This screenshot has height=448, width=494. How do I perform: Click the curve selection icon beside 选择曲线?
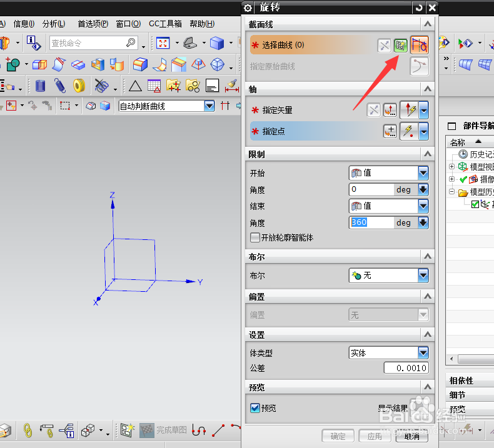coord(420,45)
